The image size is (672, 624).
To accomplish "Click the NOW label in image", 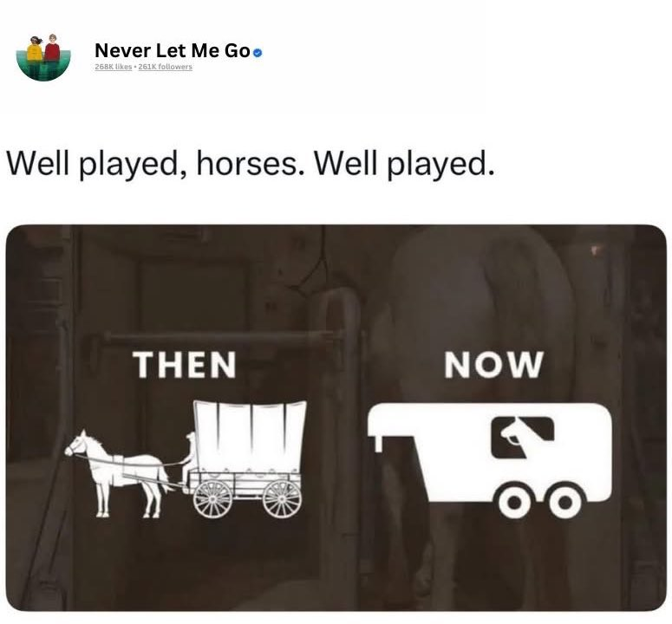I will pyautogui.click(x=493, y=365).
